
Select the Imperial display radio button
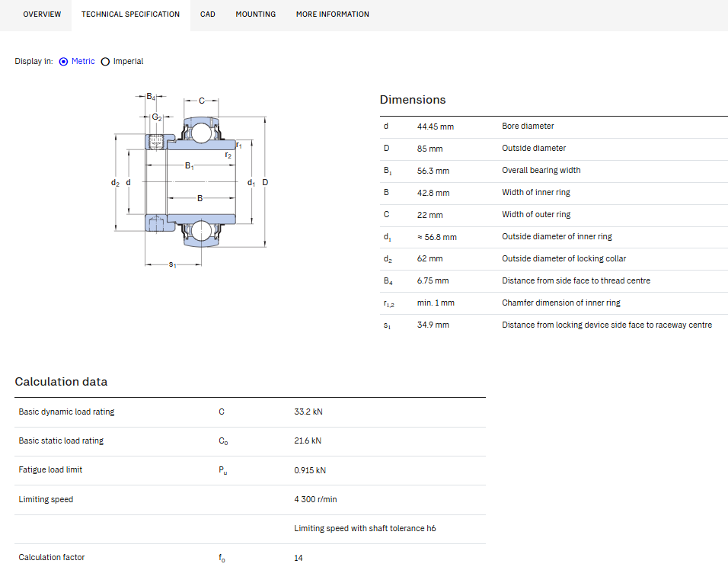pyautogui.click(x=105, y=61)
